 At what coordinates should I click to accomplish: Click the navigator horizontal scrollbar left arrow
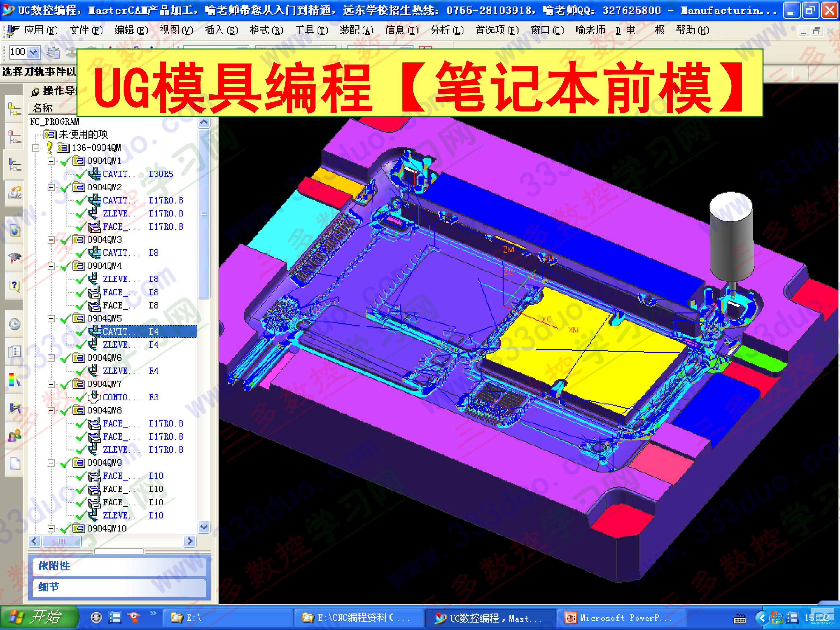[x=34, y=541]
